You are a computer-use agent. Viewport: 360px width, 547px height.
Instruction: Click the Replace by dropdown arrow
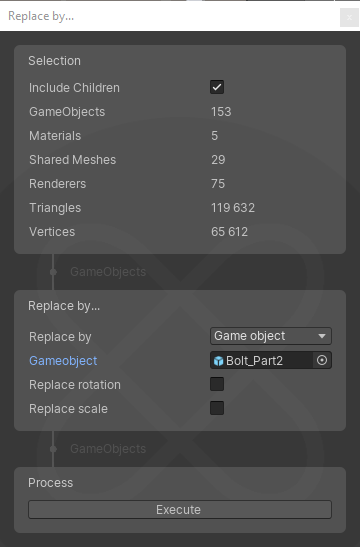point(322,336)
